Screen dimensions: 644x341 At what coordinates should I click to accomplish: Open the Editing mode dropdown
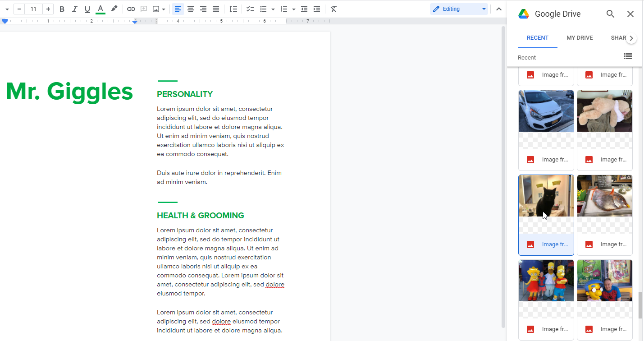[x=459, y=9]
